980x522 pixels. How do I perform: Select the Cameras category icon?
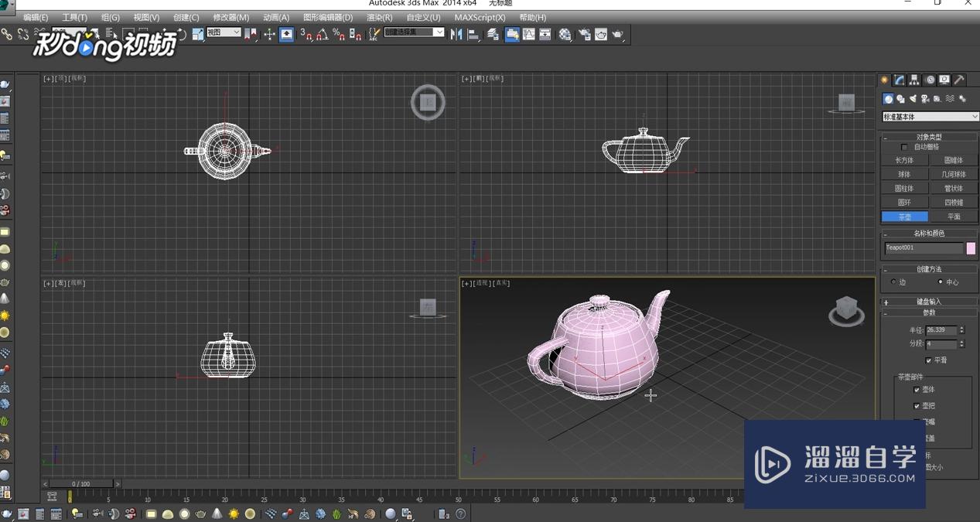(925, 99)
